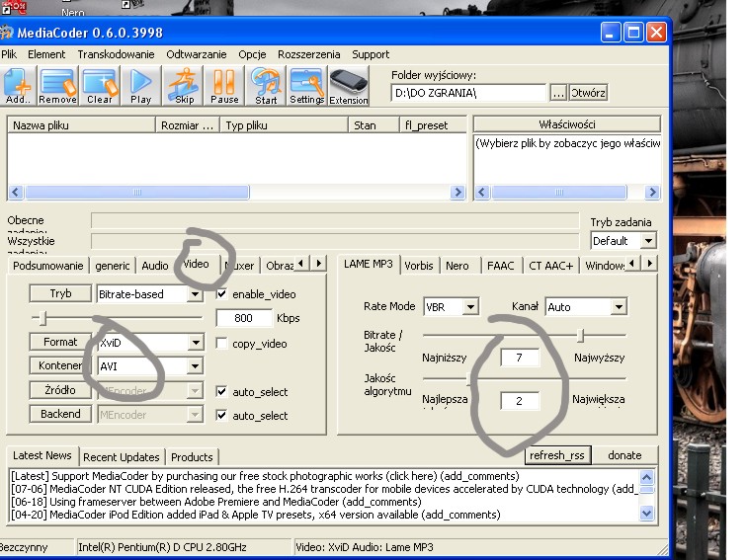The width and height of the screenshot is (747, 560).
Task: Open the Transkodowanie menu
Action: [116, 54]
